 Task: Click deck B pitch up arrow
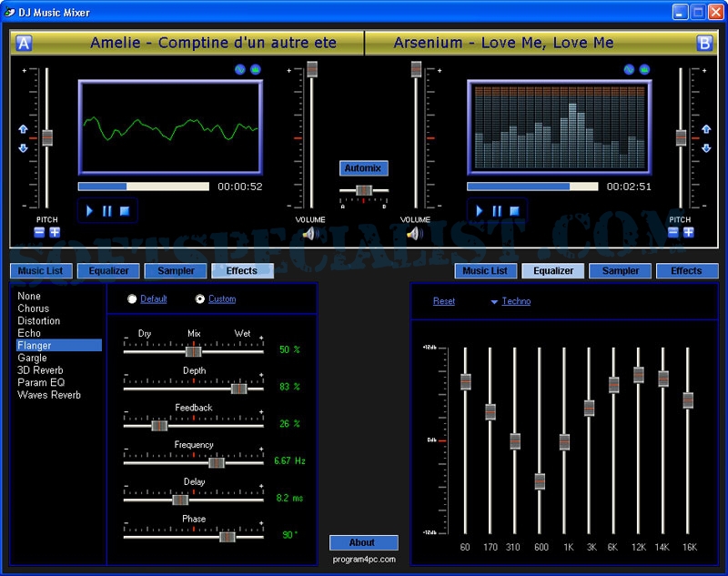706,129
